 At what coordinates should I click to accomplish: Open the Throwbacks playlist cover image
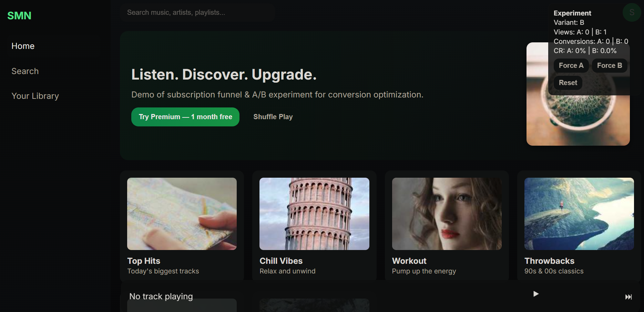[x=579, y=214]
